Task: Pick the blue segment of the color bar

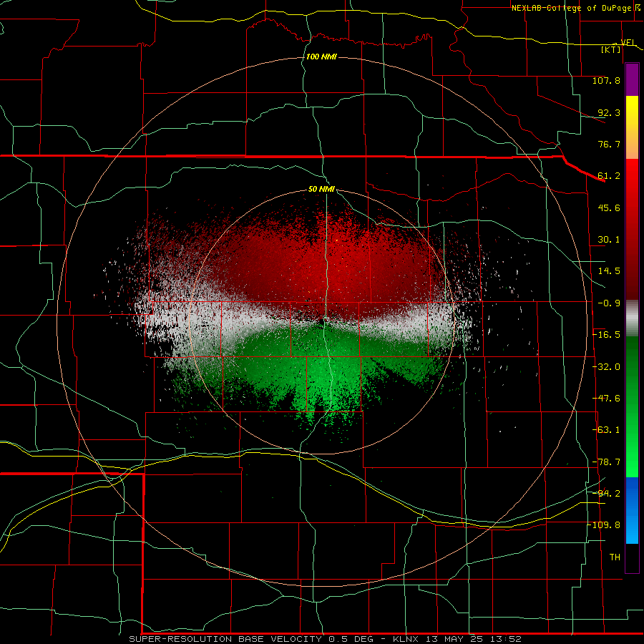Action: click(632, 510)
